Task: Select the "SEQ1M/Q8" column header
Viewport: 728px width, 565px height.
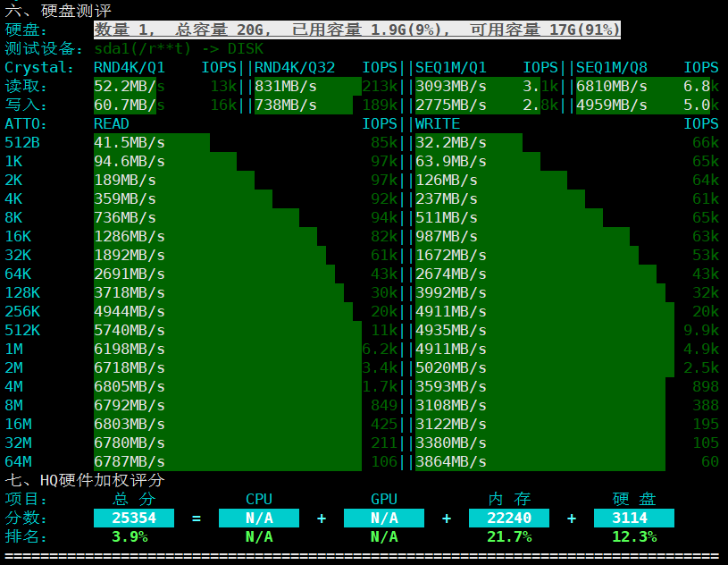Action: pos(612,67)
